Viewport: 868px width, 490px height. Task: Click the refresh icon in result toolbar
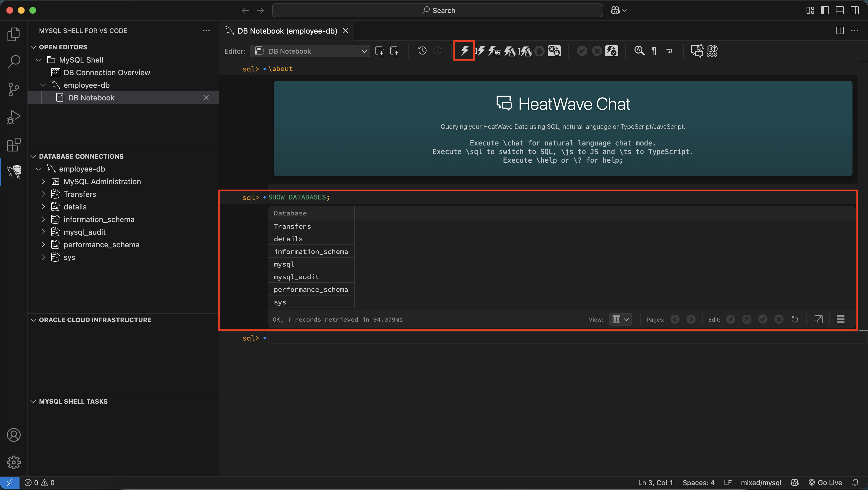point(795,319)
